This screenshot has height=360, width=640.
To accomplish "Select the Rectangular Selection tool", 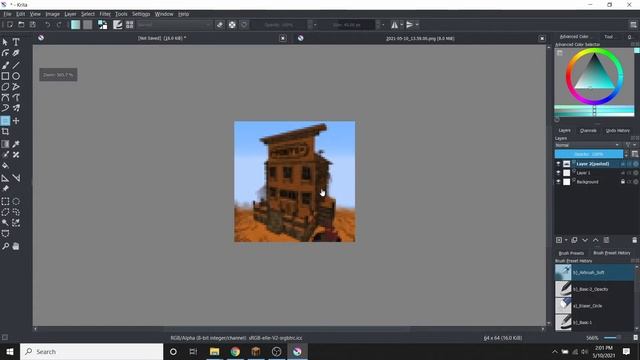I will coord(5,201).
